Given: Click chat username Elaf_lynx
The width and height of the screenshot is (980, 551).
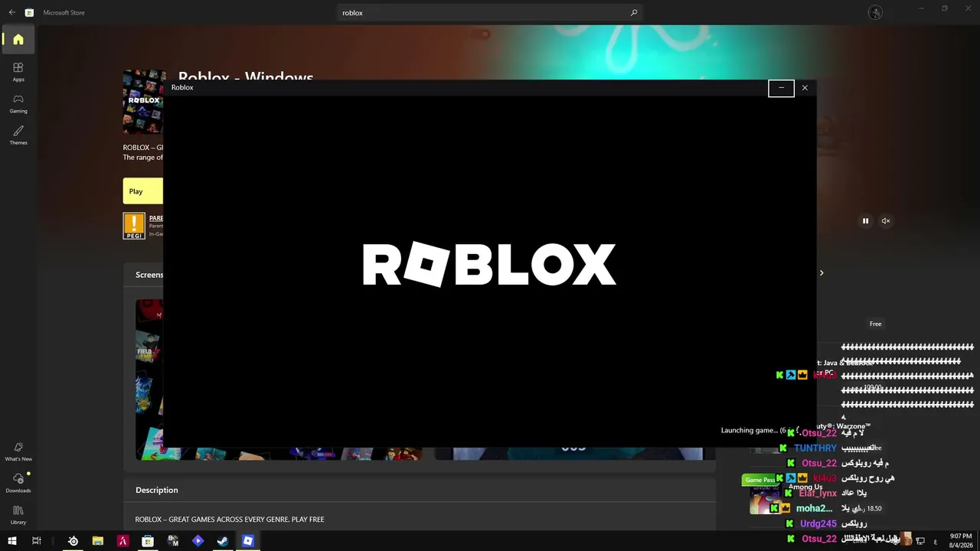Looking at the screenshot, I should pos(818,494).
